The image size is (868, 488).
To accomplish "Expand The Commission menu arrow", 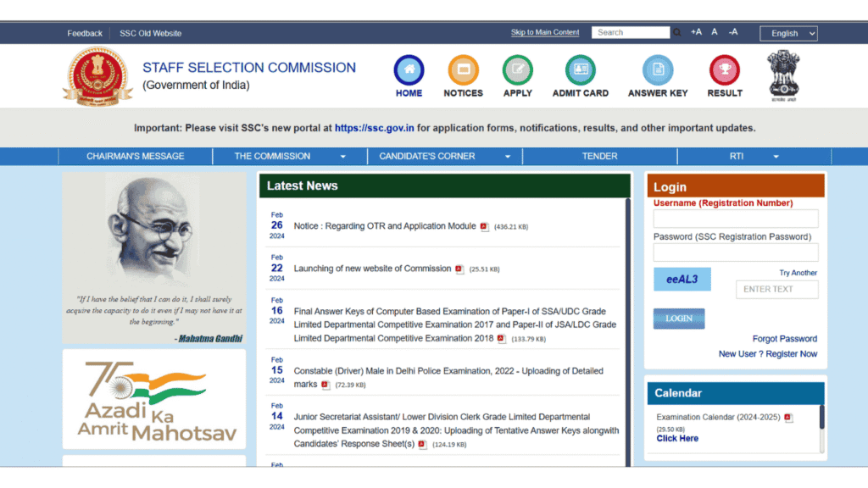I will coord(343,157).
